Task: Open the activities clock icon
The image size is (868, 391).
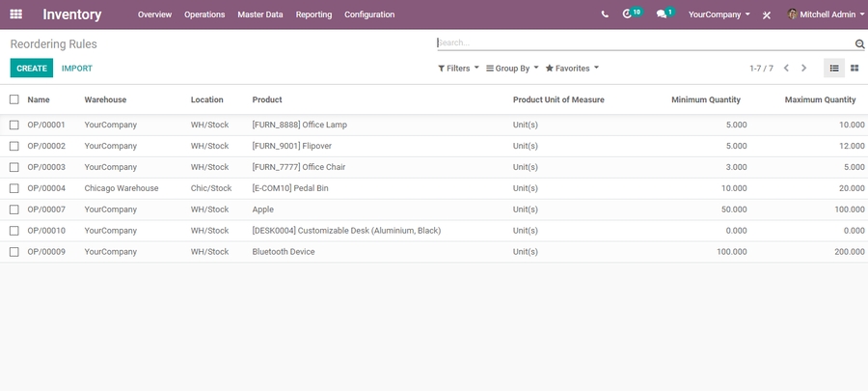Action: click(628, 14)
